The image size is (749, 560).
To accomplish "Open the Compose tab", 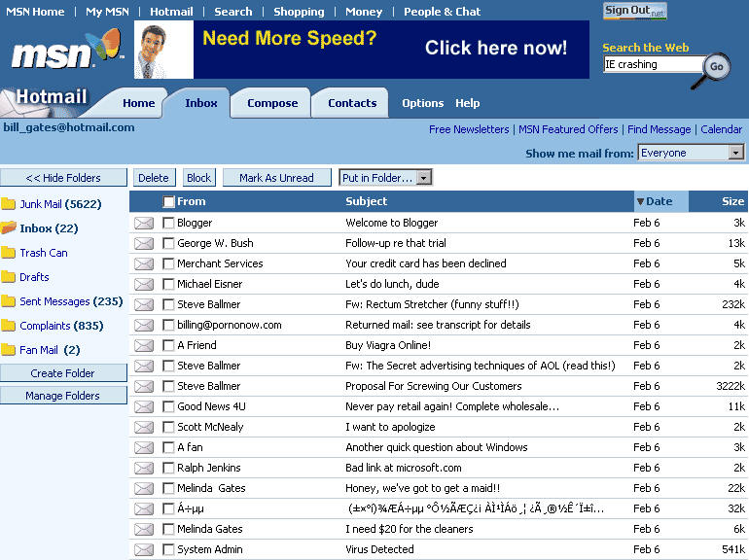I will 272,103.
